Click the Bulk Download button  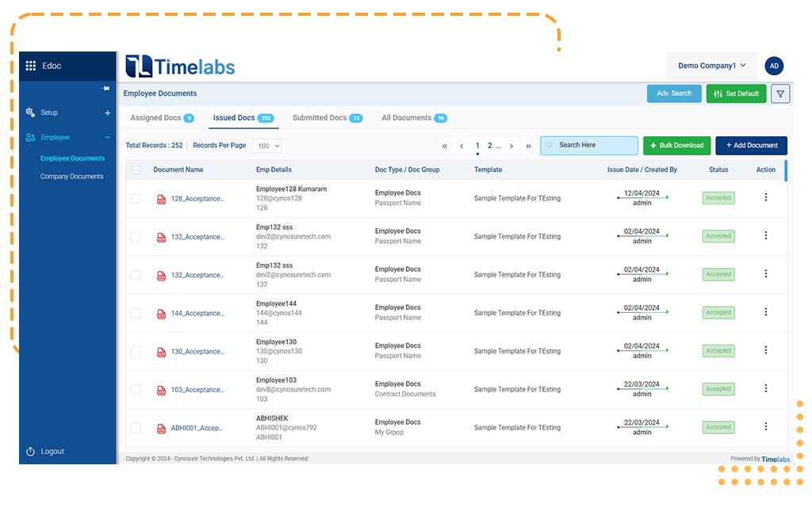pos(676,146)
